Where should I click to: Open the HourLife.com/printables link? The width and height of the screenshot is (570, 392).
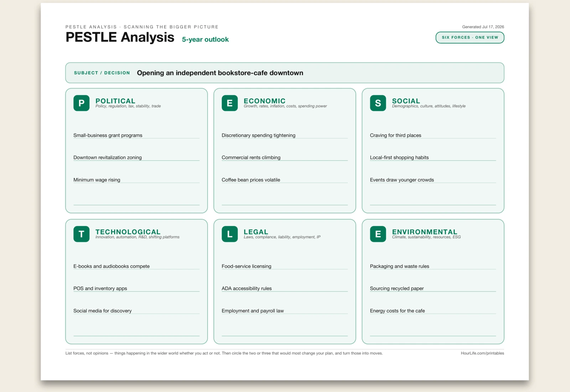tap(482, 353)
